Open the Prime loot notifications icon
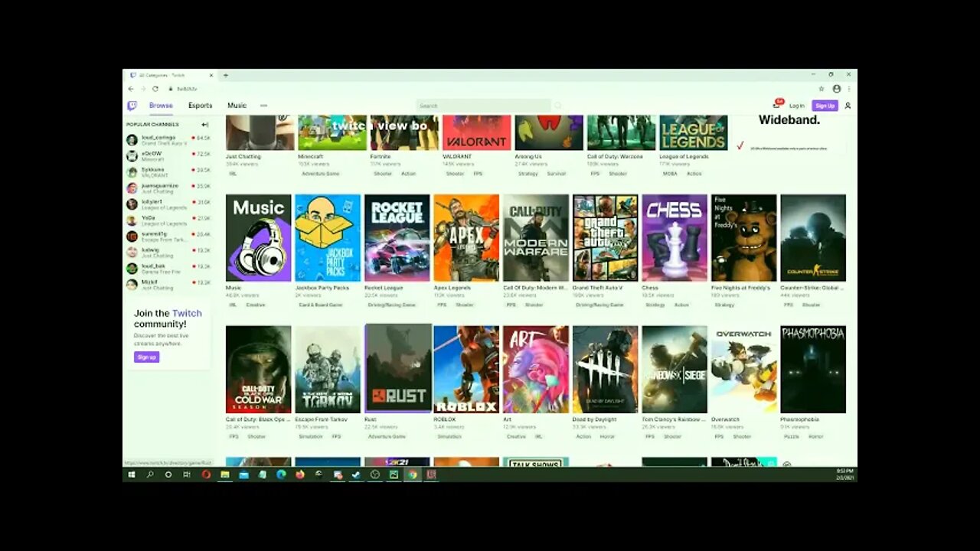 click(777, 105)
